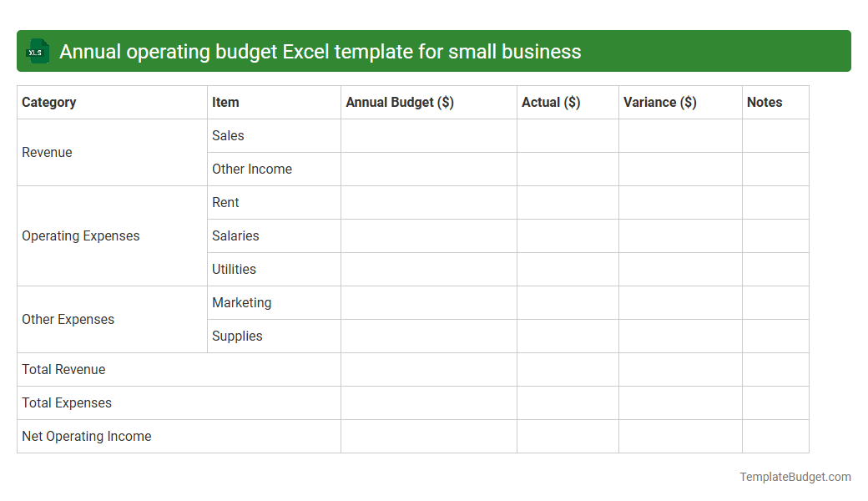The height and width of the screenshot is (501, 868).
Task: Click the green XLS file icon
Action: [x=37, y=51]
